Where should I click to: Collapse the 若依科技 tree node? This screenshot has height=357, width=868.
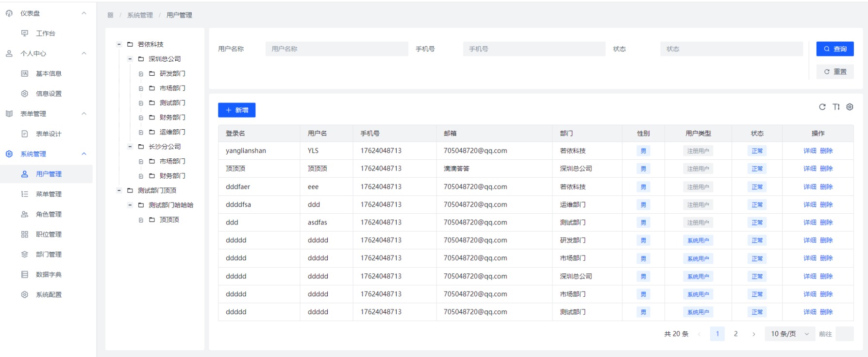[x=119, y=44]
